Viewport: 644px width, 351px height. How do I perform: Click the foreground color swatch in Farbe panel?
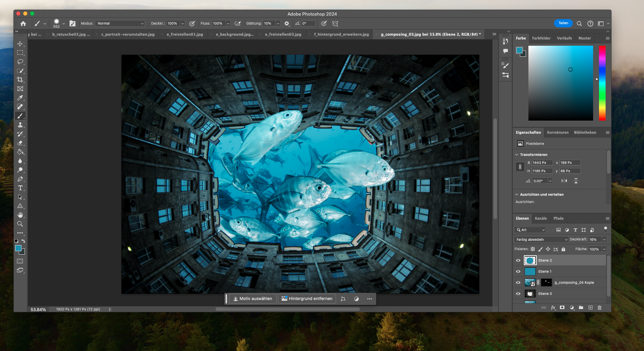coord(519,50)
